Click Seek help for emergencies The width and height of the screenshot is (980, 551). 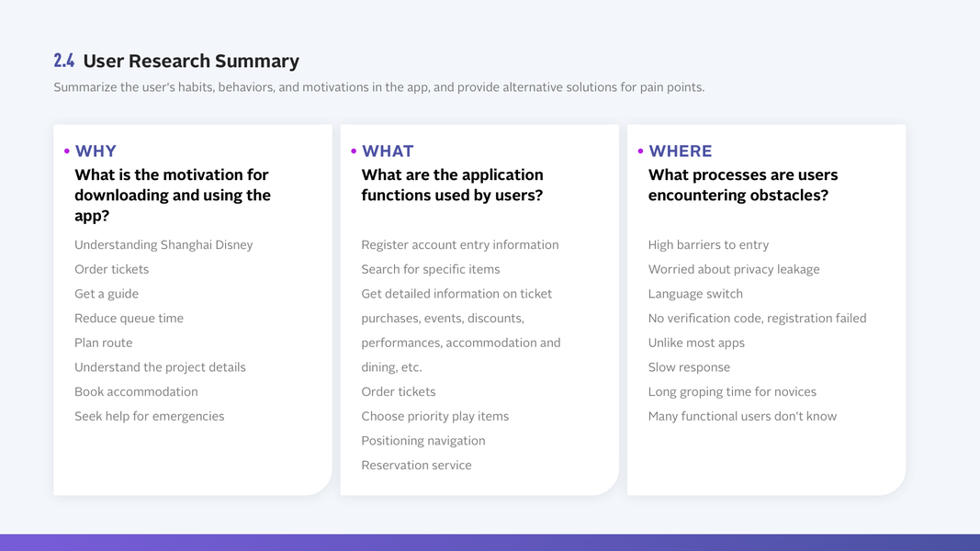[149, 417]
